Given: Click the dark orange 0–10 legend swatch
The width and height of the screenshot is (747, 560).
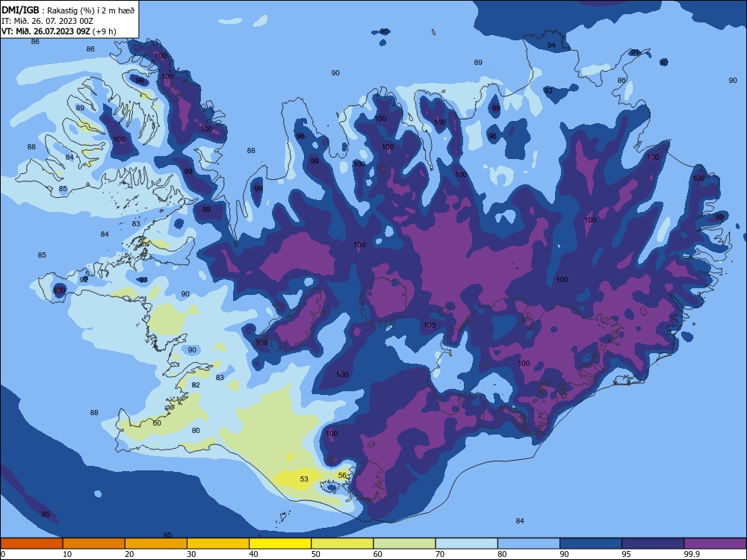Looking at the screenshot, I should [x=31, y=544].
